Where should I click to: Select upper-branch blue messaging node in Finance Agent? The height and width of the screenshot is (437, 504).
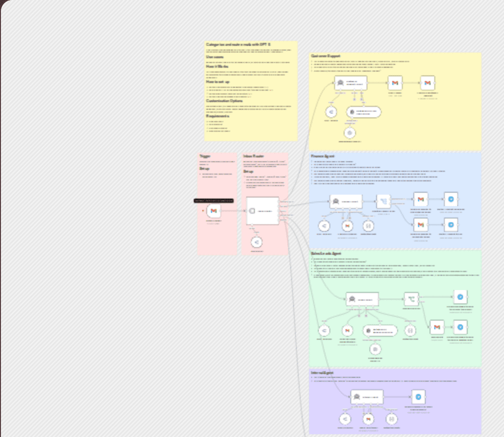(x=451, y=199)
